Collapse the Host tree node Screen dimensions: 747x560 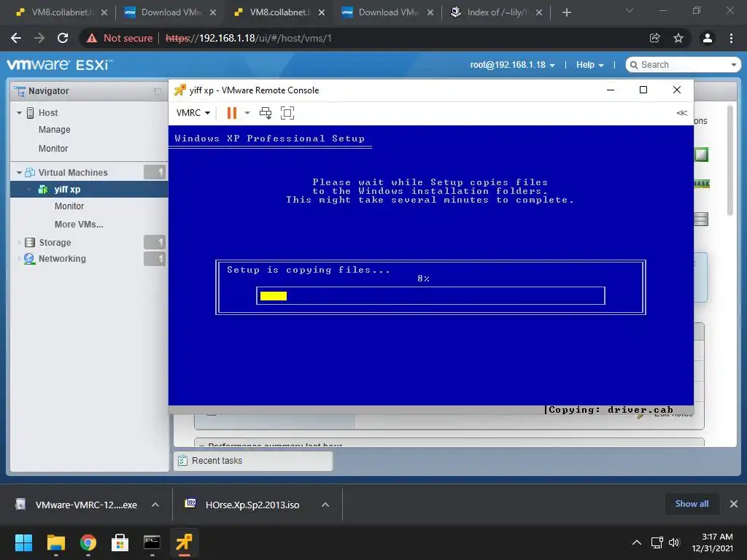pyautogui.click(x=19, y=113)
